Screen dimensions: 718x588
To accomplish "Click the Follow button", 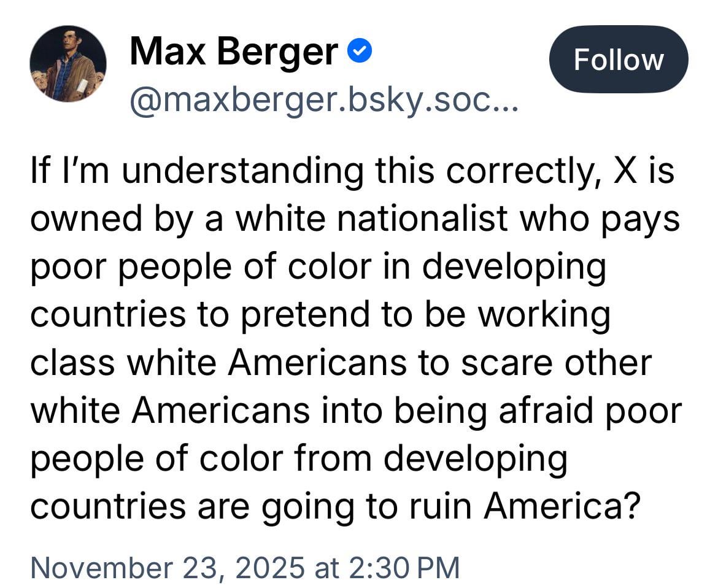I will point(618,60).
